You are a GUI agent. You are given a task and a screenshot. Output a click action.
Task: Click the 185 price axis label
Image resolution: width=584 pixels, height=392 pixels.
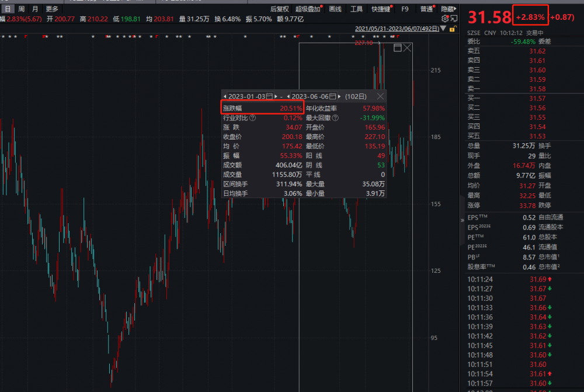436,137
